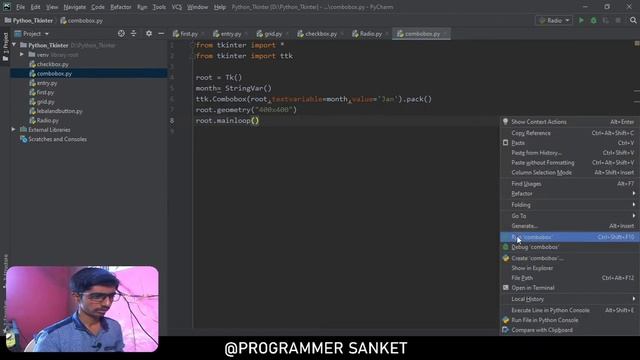Choose Execute Line in Python Console

pyautogui.click(x=570, y=310)
